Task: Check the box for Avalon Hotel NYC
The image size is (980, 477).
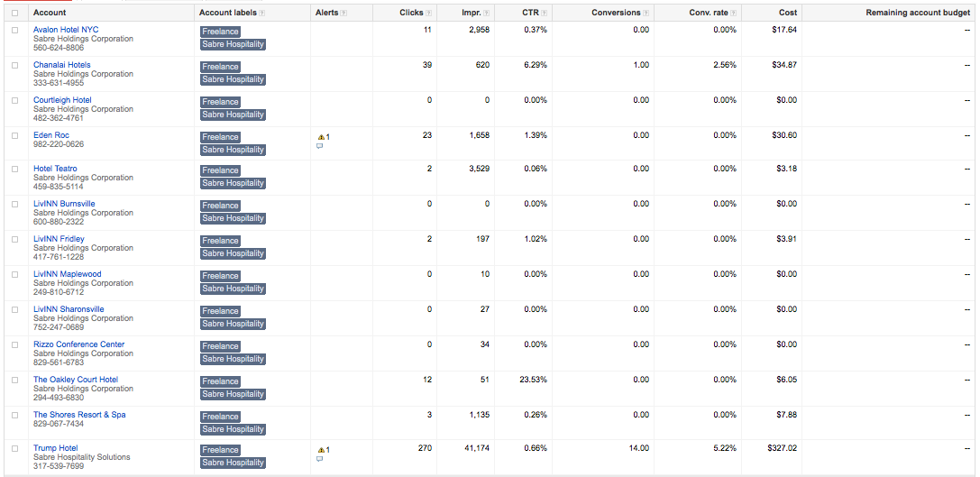Action: 15,30
